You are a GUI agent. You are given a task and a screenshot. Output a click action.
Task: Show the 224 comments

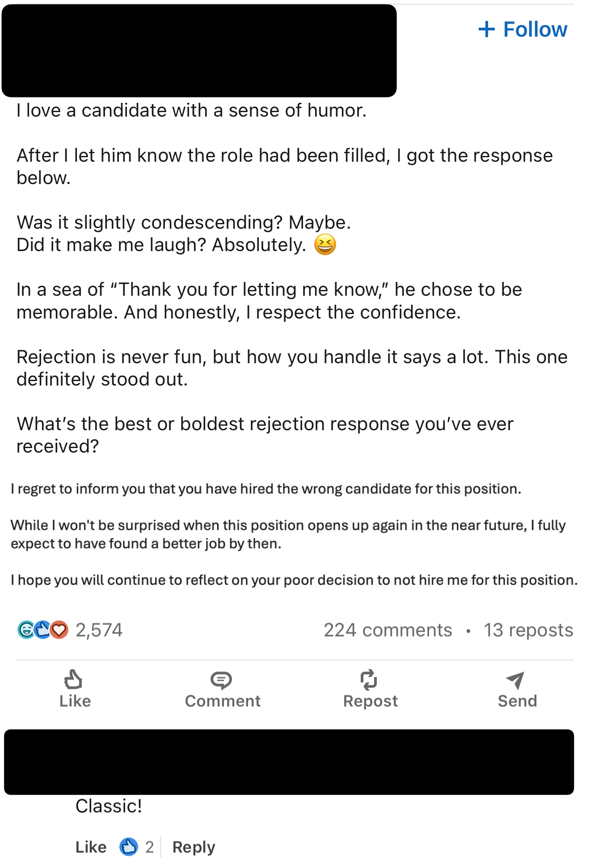click(388, 630)
